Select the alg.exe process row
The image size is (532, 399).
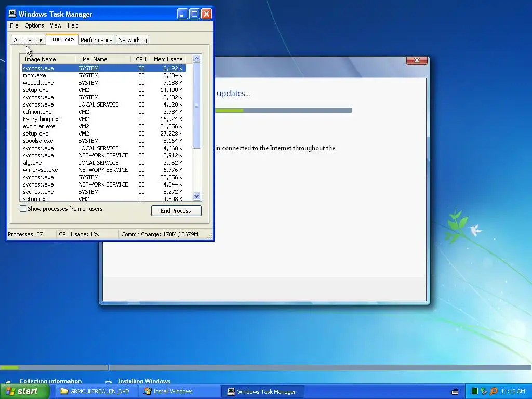coord(104,163)
